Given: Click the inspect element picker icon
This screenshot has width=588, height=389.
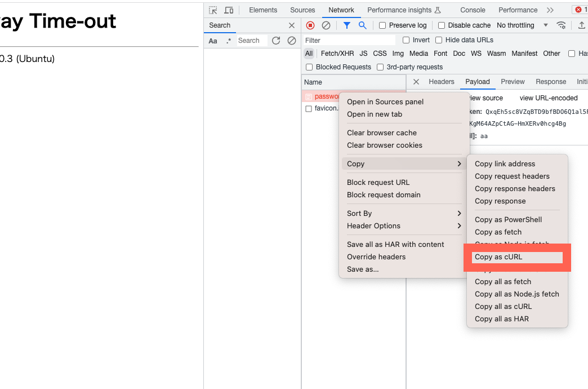Looking at the screenshot, I should pyautogui.click(x=213, y=10).
